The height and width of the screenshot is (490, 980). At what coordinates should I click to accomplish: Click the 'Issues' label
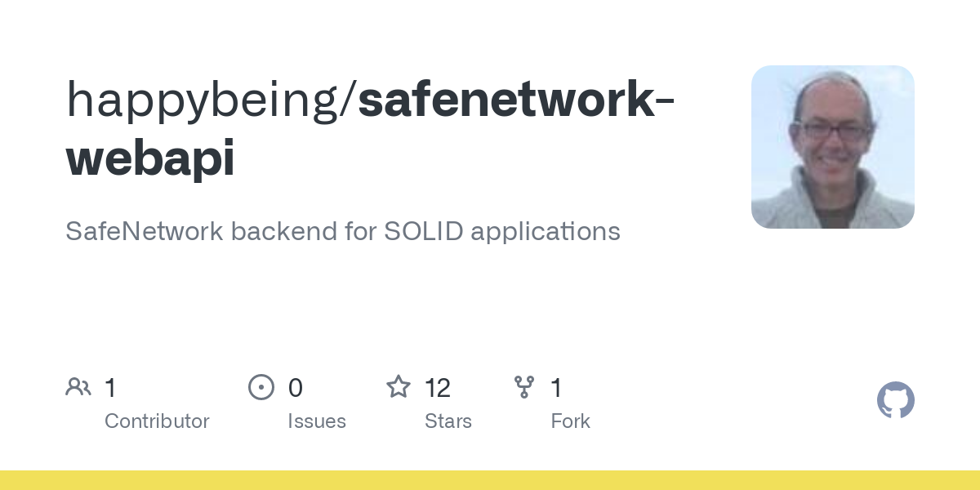coord(317,421)
